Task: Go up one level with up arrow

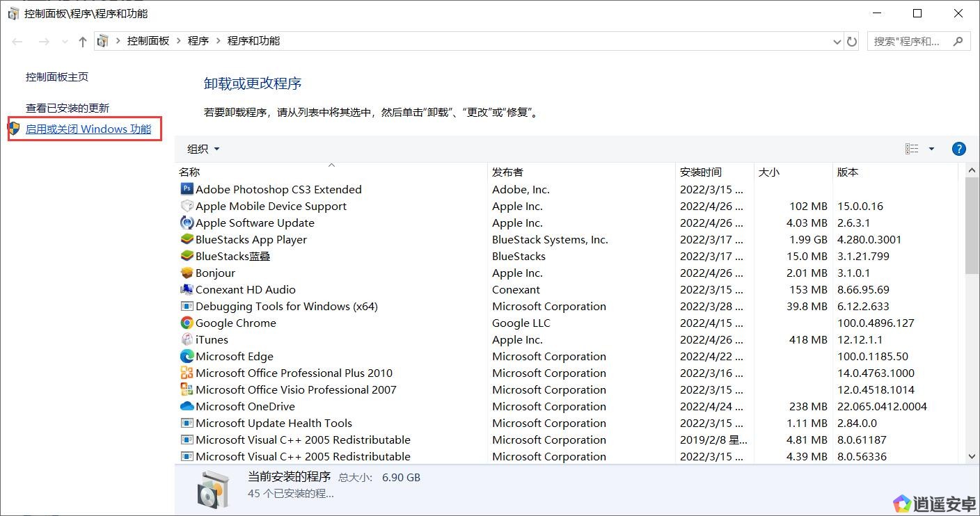Action: pos(83,42)
